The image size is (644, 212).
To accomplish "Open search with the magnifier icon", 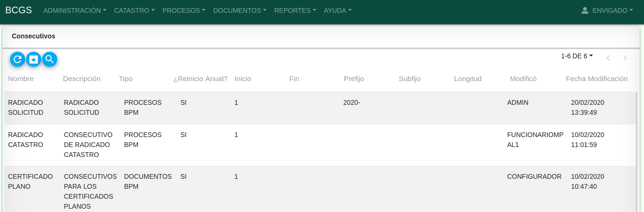I will (50, 59).
